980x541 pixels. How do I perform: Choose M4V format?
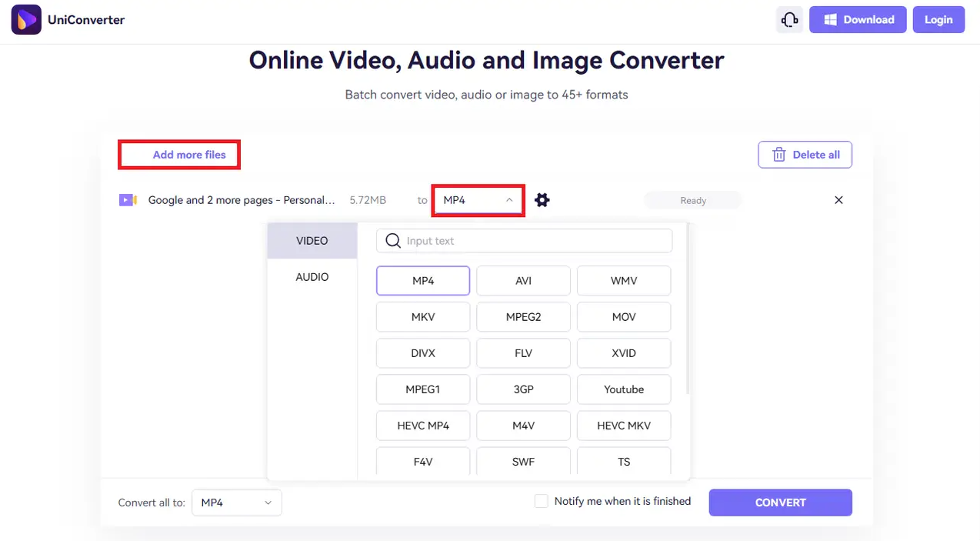[x=524, y=426]
